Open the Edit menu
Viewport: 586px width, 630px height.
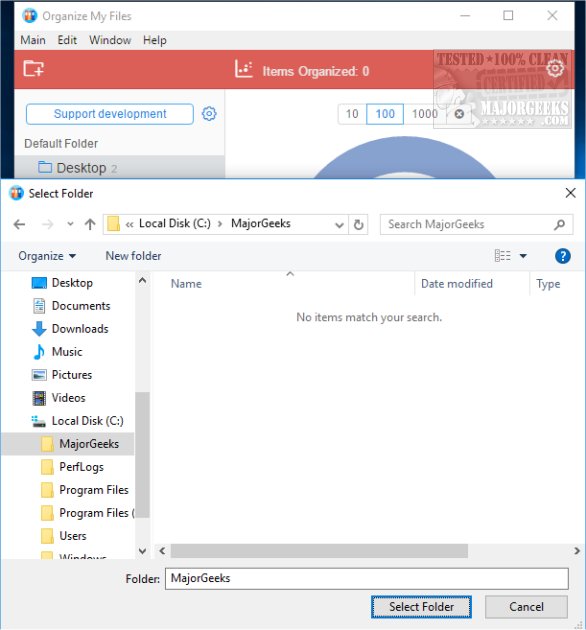67,40
